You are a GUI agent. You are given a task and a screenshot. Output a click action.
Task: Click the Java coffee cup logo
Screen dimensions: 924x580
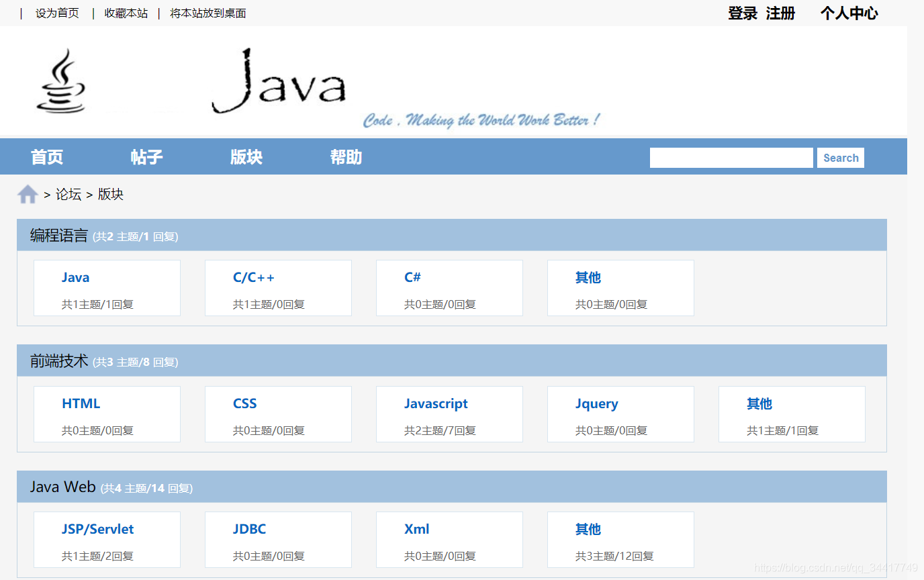(x=60, y=81)
